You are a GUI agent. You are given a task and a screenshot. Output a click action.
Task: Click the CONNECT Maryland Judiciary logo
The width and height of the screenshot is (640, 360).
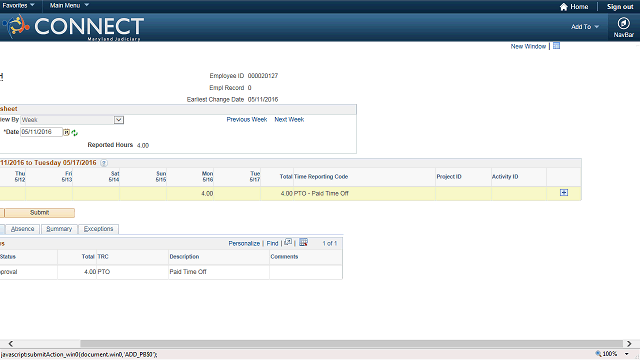click(x=73, y=27)
